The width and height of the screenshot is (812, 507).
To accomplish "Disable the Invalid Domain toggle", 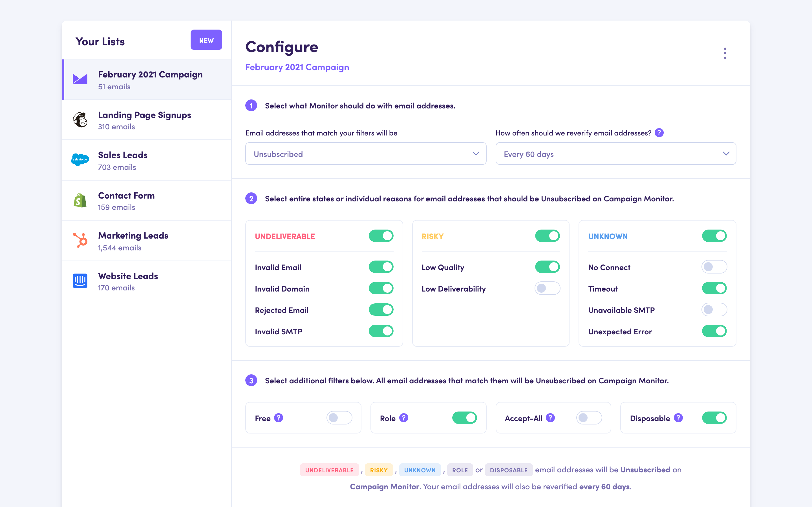I will [x=381, y=288].
